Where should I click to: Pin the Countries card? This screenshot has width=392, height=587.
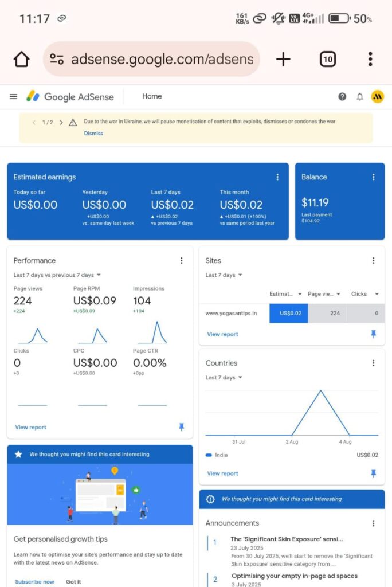(x=373, y=473)
